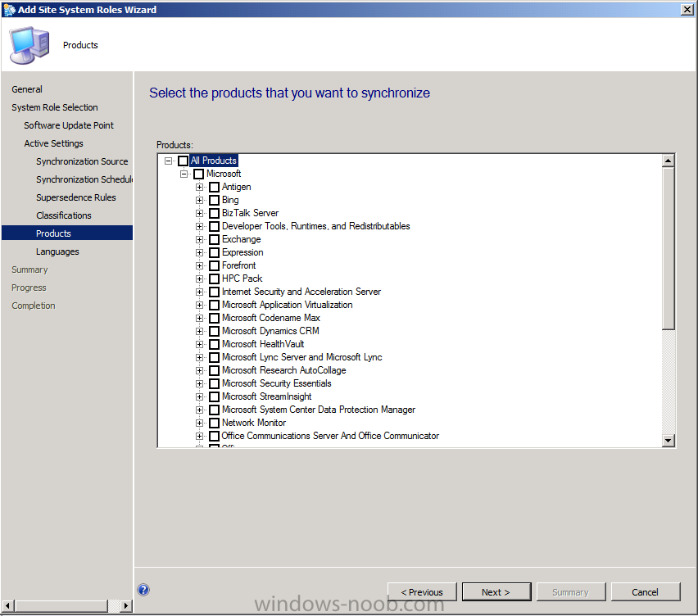Expand the Developer Tools, Runtimes, and Redistributables node
Viewport: 698px width, 616px height.
pyautogui.click(x=199, y=226)
